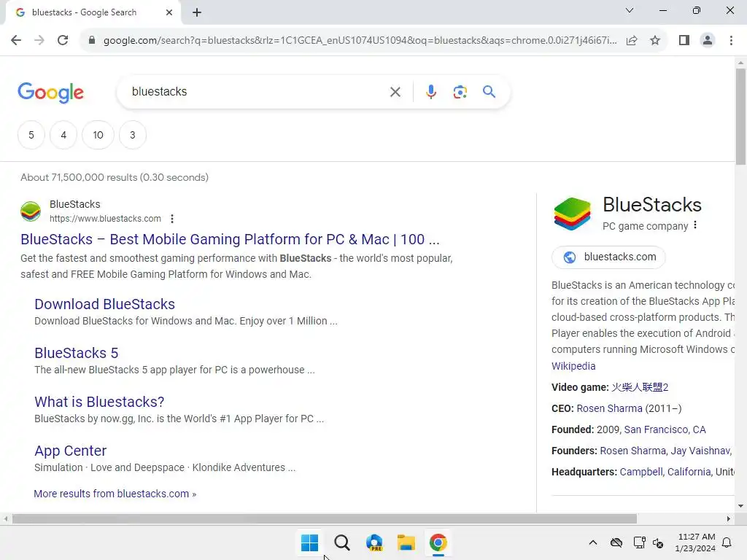Click the horizontal scrollbar thumb
Image resolution: width=747 pixels, height=560 pixels.
point(325,518)
